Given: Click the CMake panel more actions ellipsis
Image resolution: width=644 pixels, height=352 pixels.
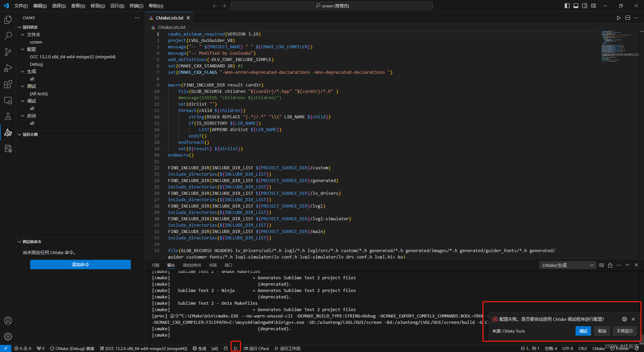Looking at the screenshot, I should point(137,18).
